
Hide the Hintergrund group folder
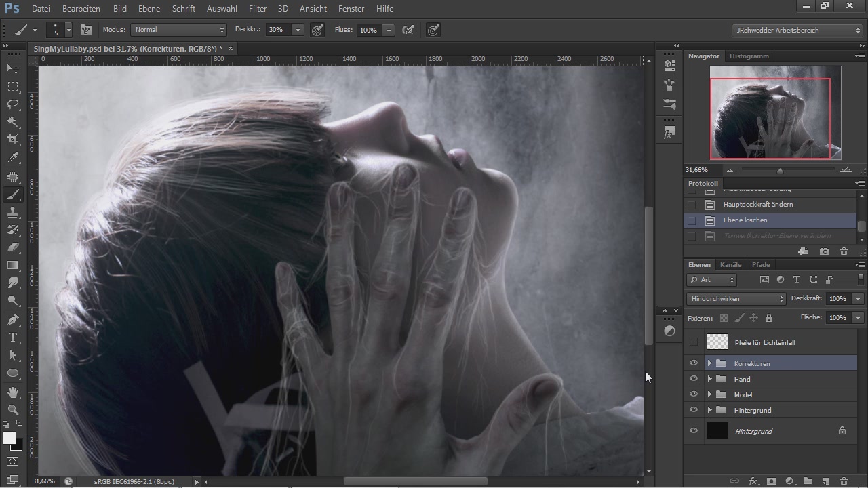693,410
